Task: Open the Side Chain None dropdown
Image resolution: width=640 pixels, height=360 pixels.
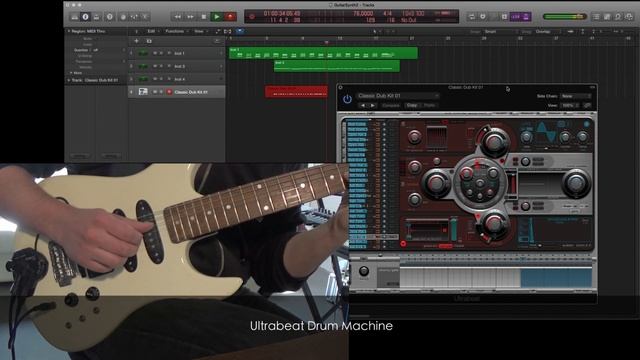Action: (576, 96)
